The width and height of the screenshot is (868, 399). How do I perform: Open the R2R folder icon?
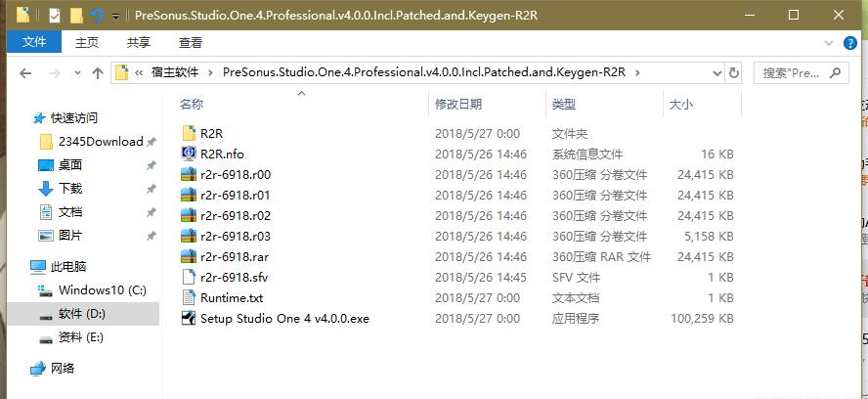click(189, 134)
